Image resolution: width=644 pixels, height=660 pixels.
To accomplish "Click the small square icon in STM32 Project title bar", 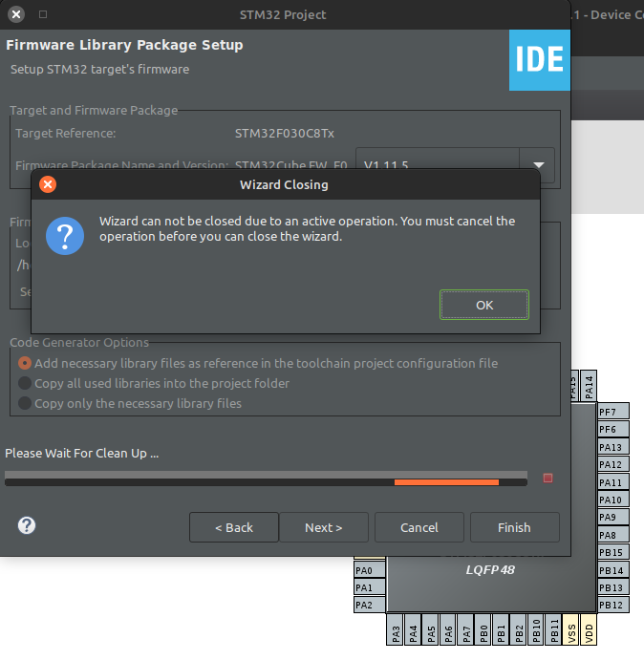I will [43, 14].
